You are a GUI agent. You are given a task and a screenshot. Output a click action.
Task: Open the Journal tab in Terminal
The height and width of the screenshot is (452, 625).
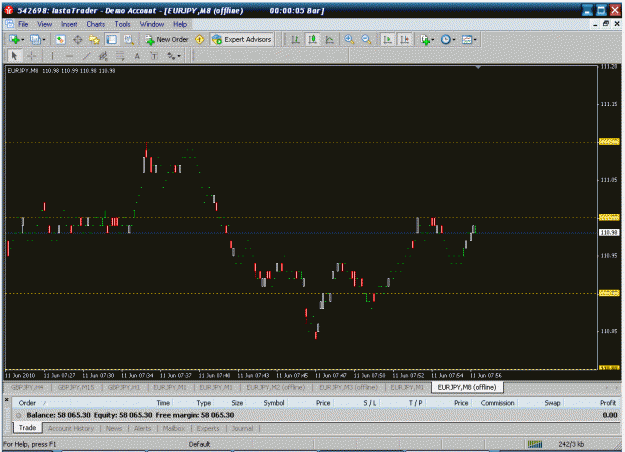pos(242,428)
